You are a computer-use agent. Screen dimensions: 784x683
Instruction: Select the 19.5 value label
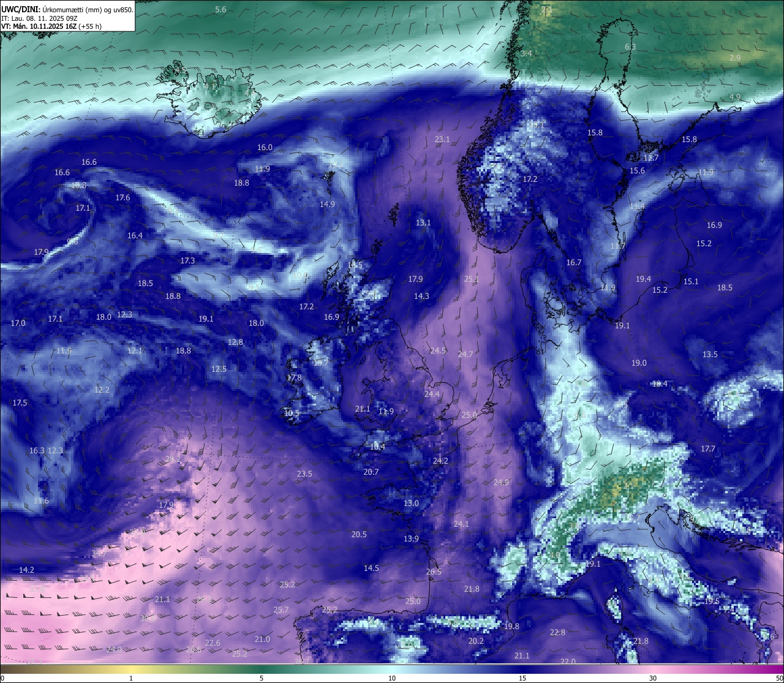[712, 602]
